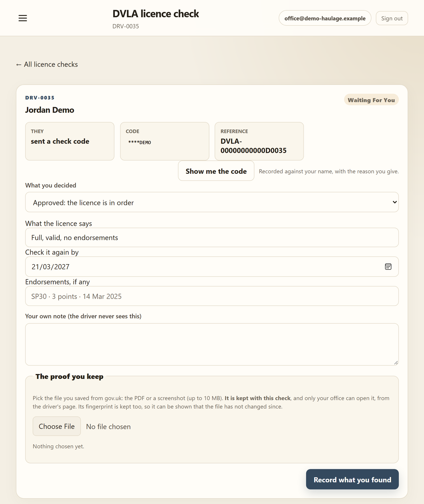Click the note textarea resize handle

pyautogui.click(x=396, y=363)
